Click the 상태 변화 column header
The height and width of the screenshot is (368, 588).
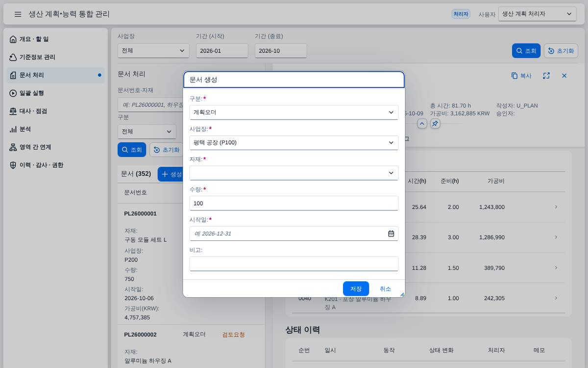(441, 350)
